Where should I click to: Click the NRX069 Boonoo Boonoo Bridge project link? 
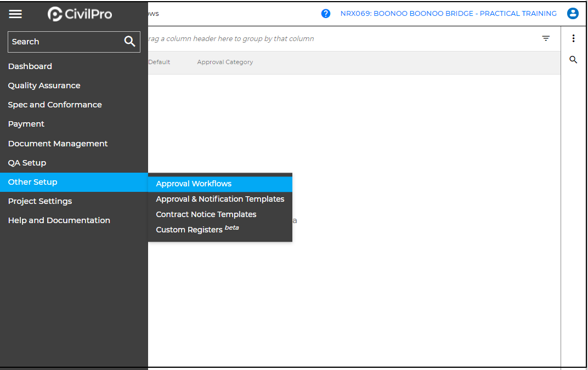pyautogui.click(x=448, y=14)
